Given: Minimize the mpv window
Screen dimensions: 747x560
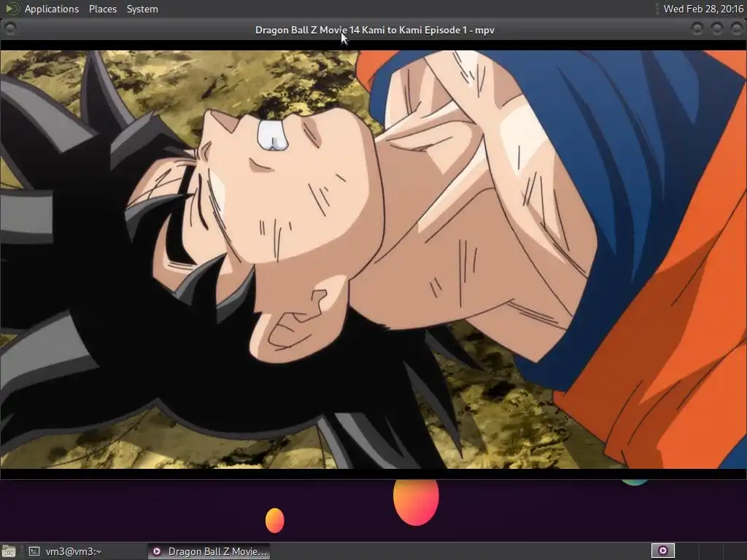Looking at the screenshot, I should pyautogui.click(x=697, y=28).
